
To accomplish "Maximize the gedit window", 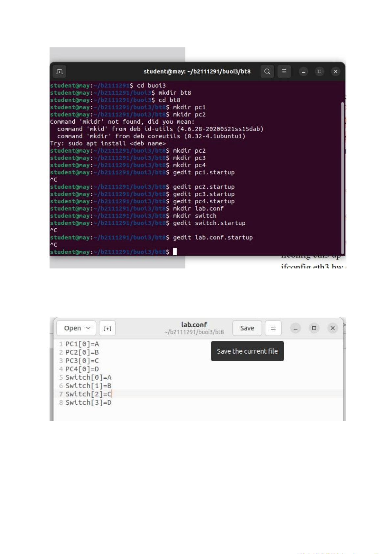I will [x=314, y=328].
